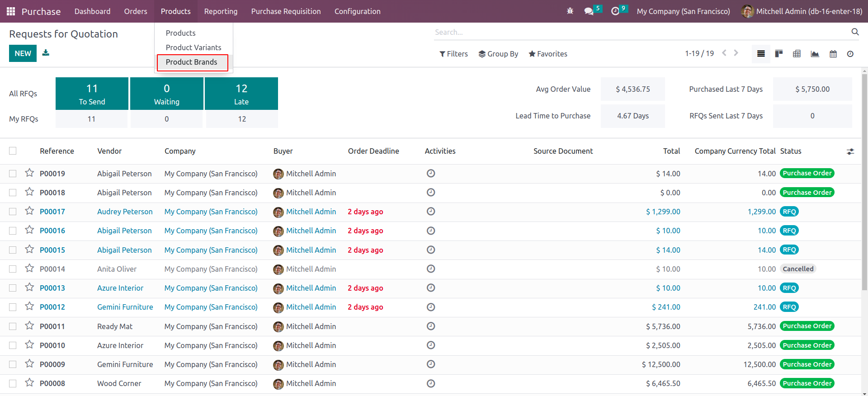The height and width of the screenshot is (396, 868).
Task: Filter All RFQs by Late
Action: click(241, 94)
